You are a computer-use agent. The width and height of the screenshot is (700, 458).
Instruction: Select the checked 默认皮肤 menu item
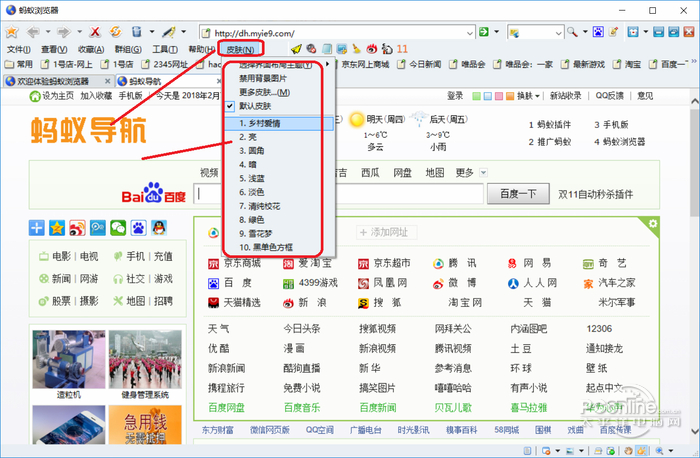(x=279, y=106)
